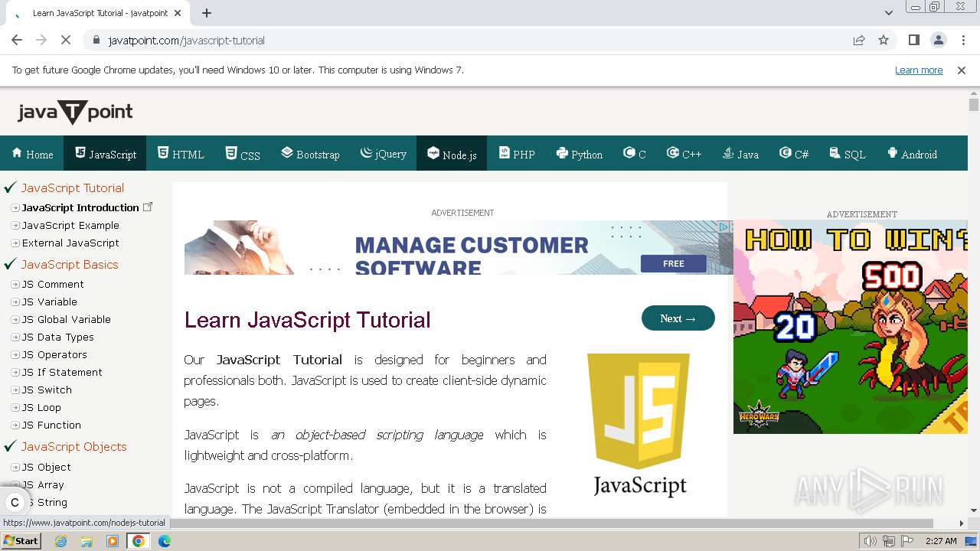The height and width of the screenshot is (551, 980).
Task: Go back to the previous page
Action: (x=17, y=40)
